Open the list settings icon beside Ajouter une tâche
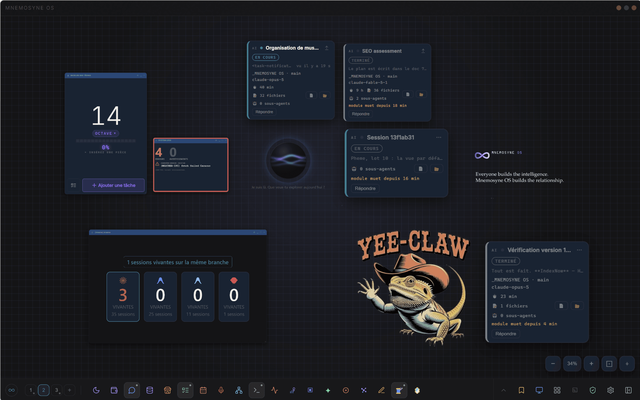The height and width of the screenshot is (400, 640). [x=73, y=185]
